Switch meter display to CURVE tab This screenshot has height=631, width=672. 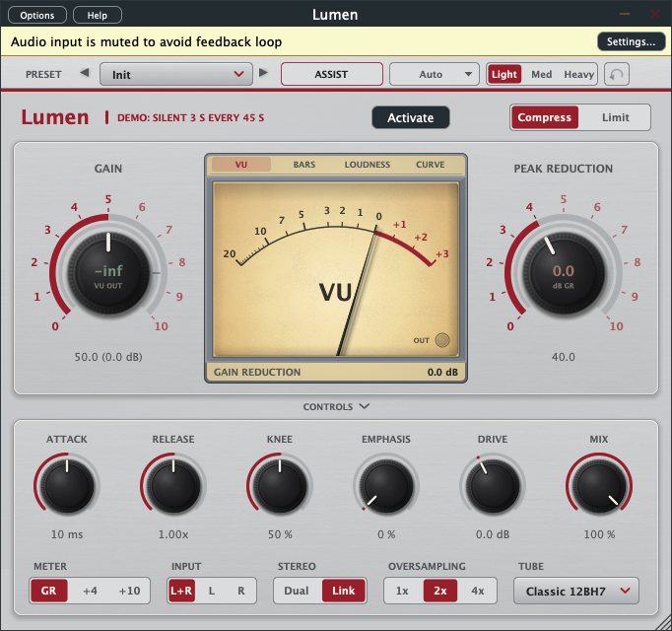[x=431, y=165]
